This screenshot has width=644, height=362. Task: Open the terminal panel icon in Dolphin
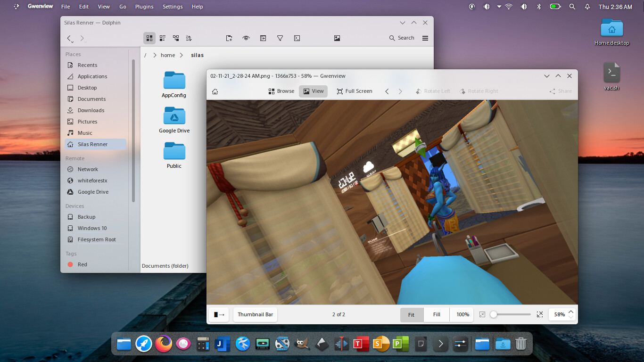(x=297, y=38)
